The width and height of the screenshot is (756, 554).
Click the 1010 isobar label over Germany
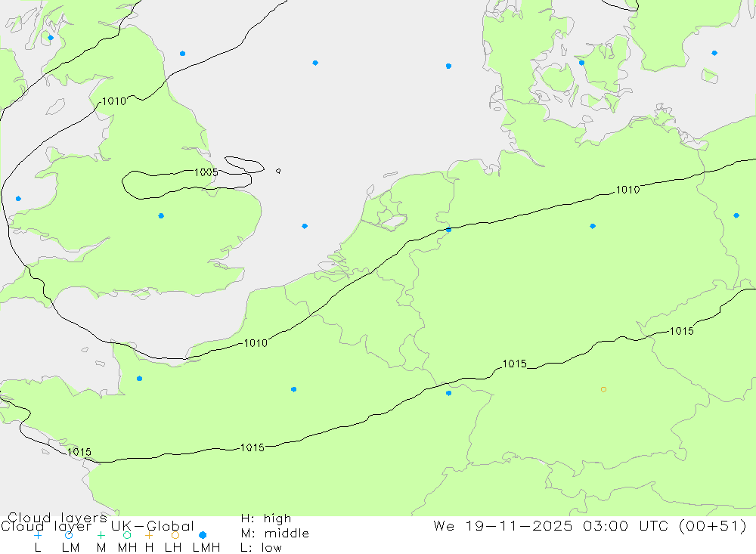pyautogui.click(x=627, y=190)
